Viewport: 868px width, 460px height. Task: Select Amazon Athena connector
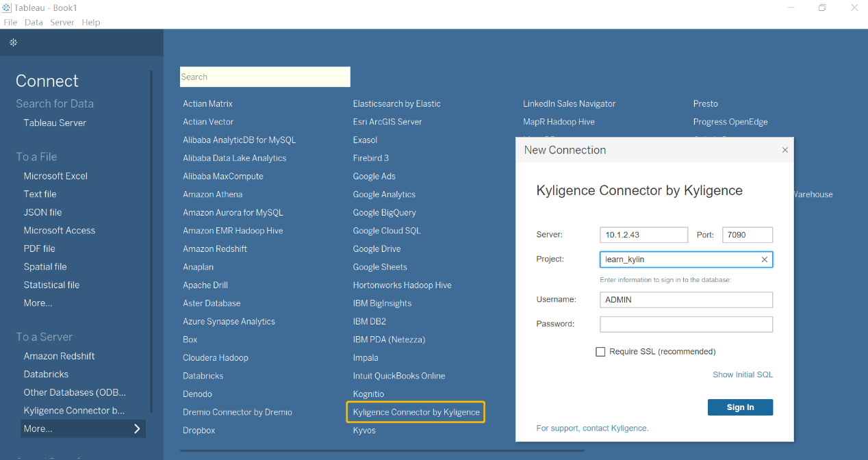pos(213,194)
